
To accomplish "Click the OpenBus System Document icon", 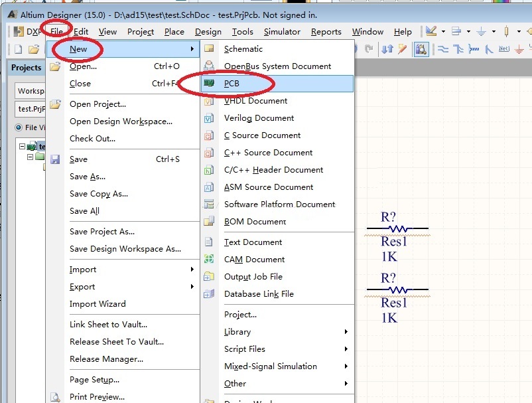I will point(210,66).
